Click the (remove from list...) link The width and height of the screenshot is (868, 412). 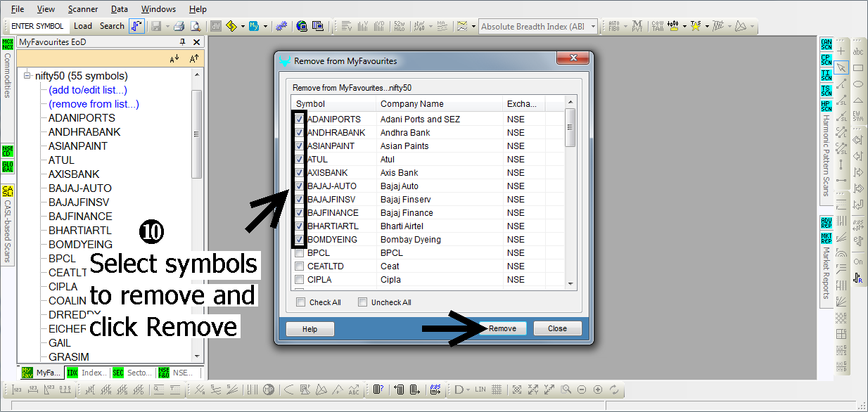coord(94,104)
